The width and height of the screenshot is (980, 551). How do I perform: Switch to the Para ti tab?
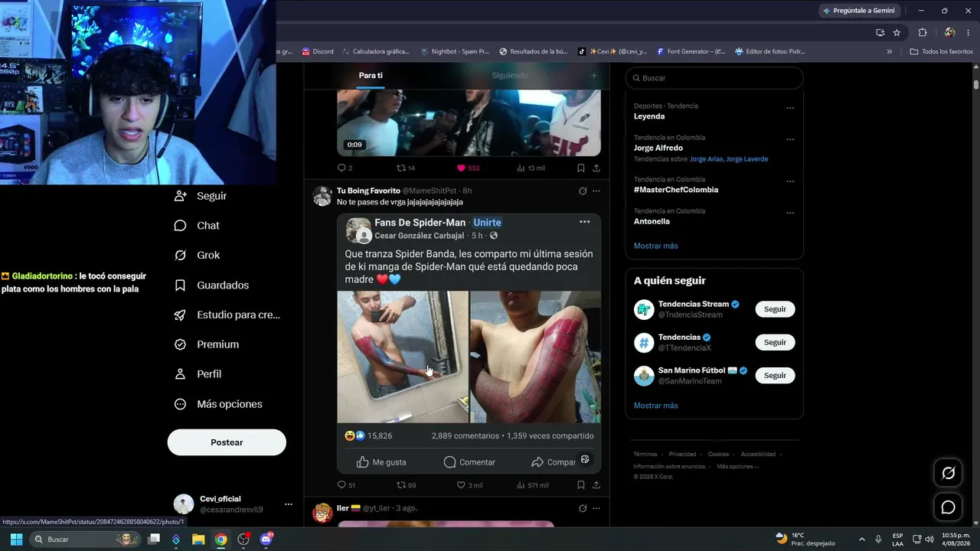[371, 76]
